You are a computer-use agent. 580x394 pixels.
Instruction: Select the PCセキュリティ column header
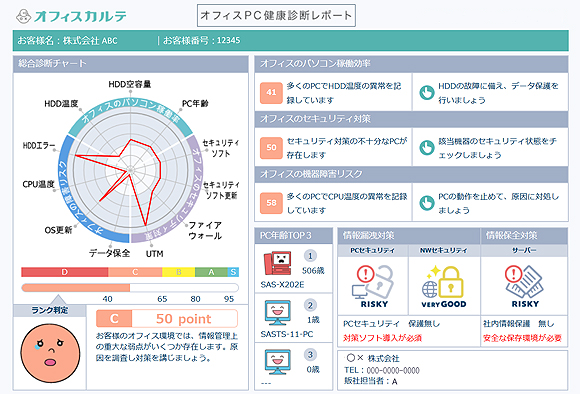pos(373,250)
